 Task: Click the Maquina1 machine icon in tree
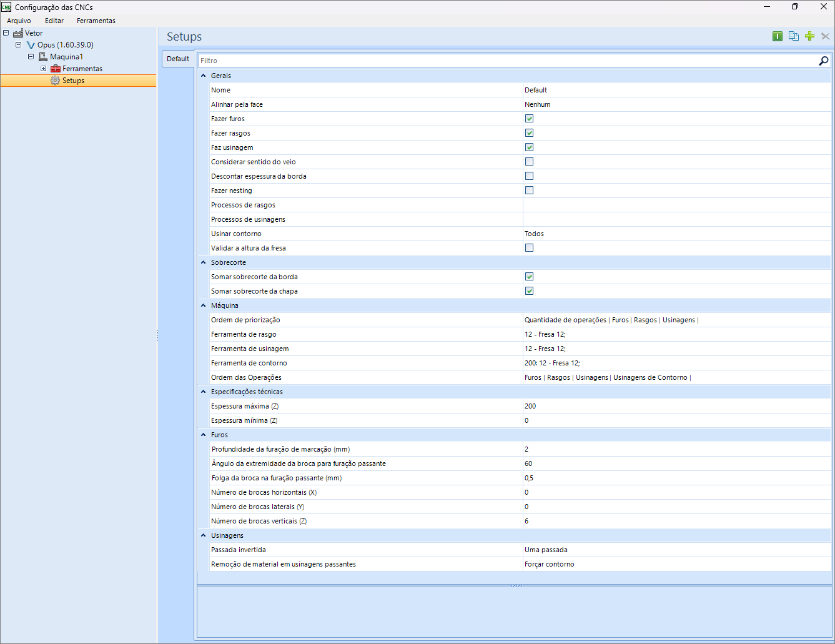click(43, 57)
